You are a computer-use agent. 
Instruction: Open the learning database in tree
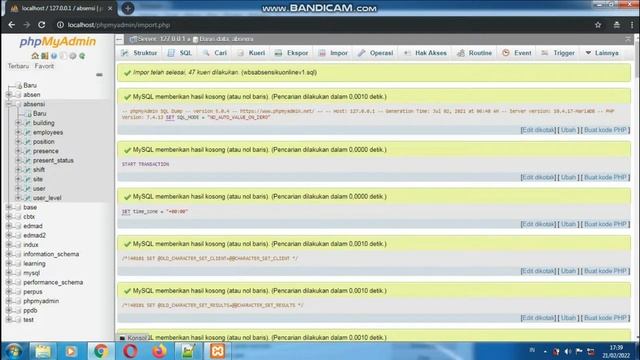coord(34,264)
